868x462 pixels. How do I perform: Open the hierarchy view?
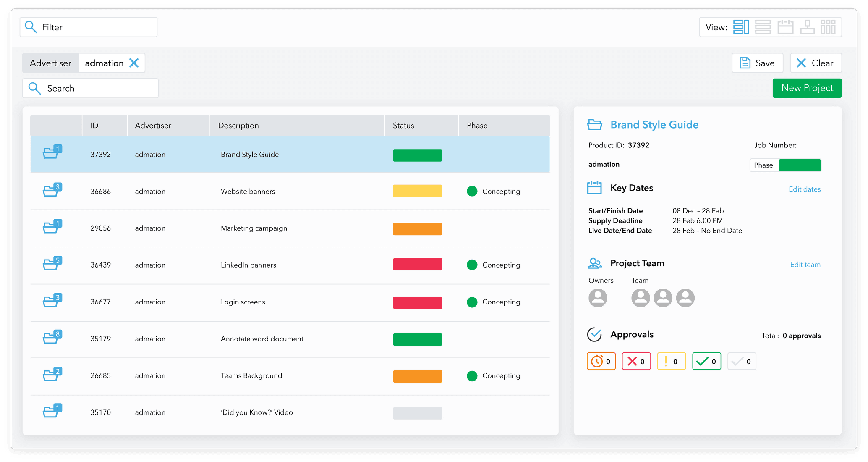click(807, 27)
